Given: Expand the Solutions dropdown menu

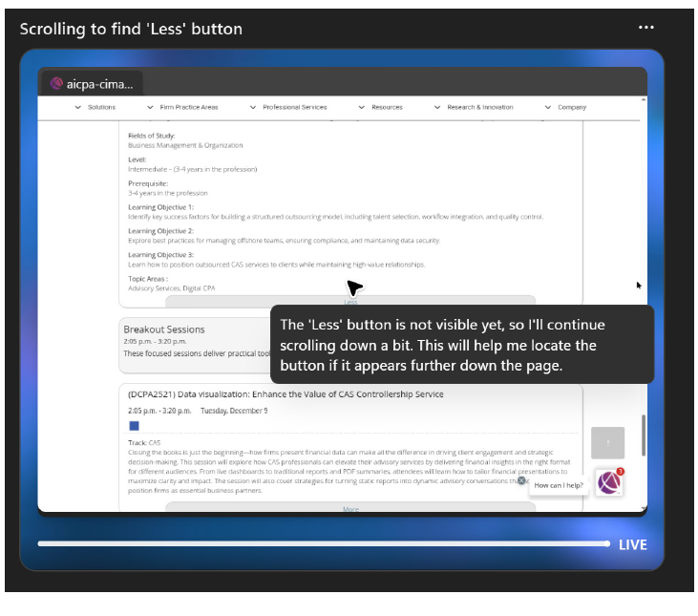Looking at the screenshot, I should (x=95, y=107).
